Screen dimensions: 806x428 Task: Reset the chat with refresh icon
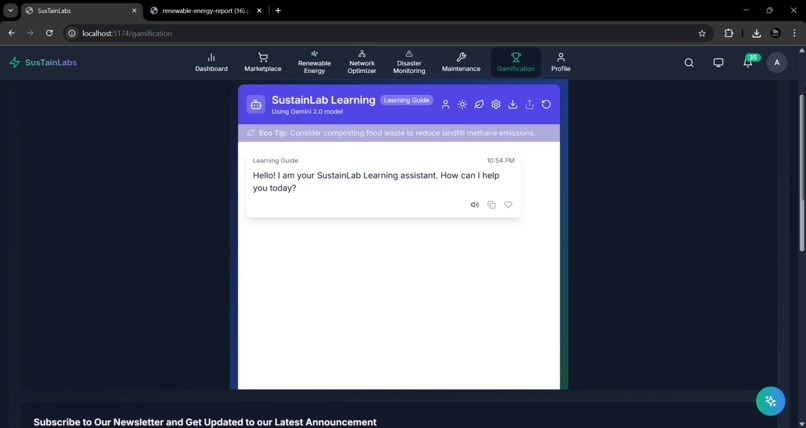coord(546,104)
